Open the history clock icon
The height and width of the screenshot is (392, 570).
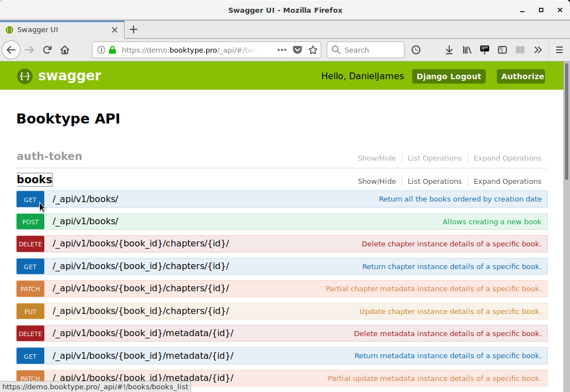point(416,50)
